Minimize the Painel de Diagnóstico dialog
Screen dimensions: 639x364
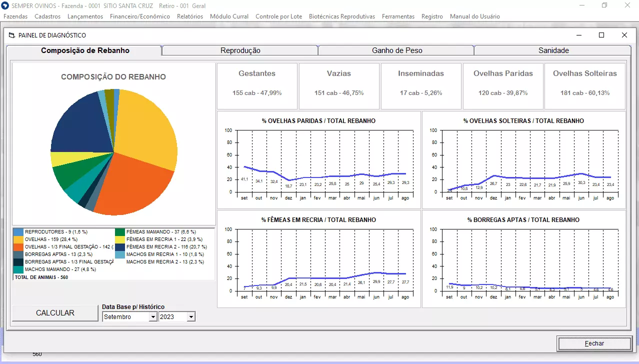coord(579,35)
